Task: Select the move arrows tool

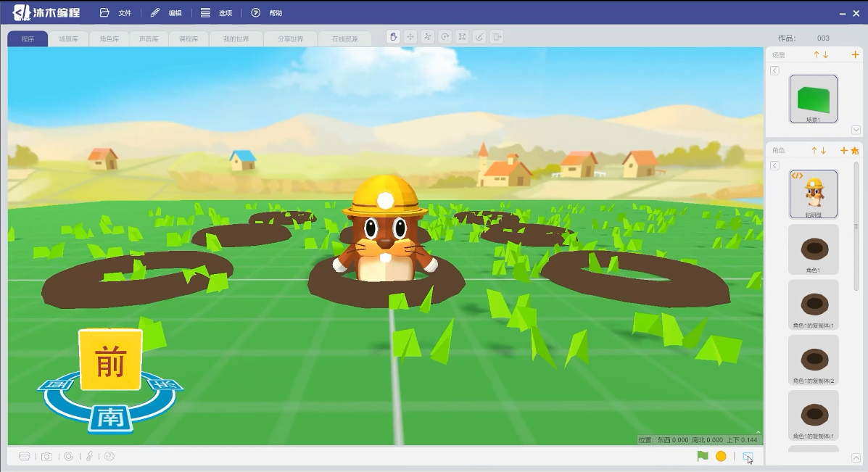Action: click(x=410, y=37)
